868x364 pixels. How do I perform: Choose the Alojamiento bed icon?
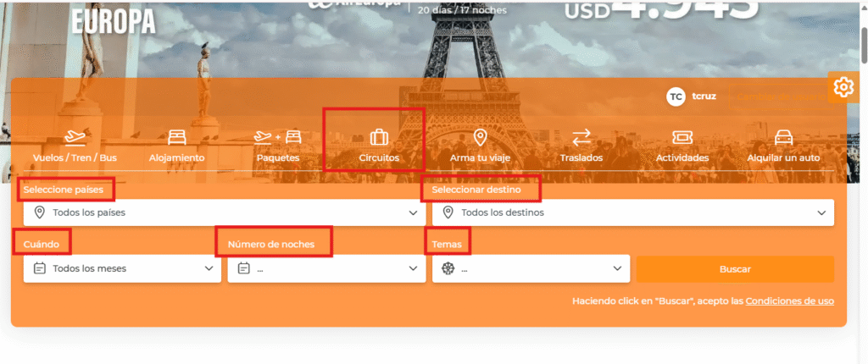(x=176, y=136)
